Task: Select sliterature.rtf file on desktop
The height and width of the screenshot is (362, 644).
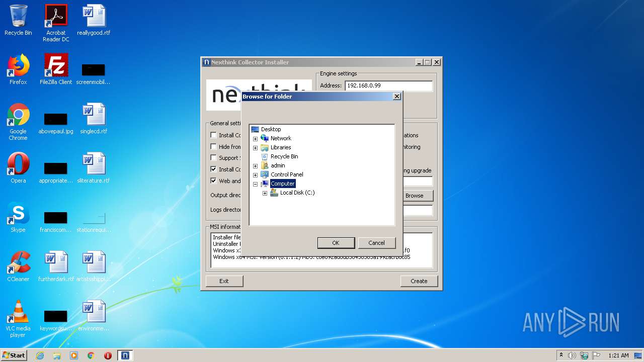Action: click(94, 168)
